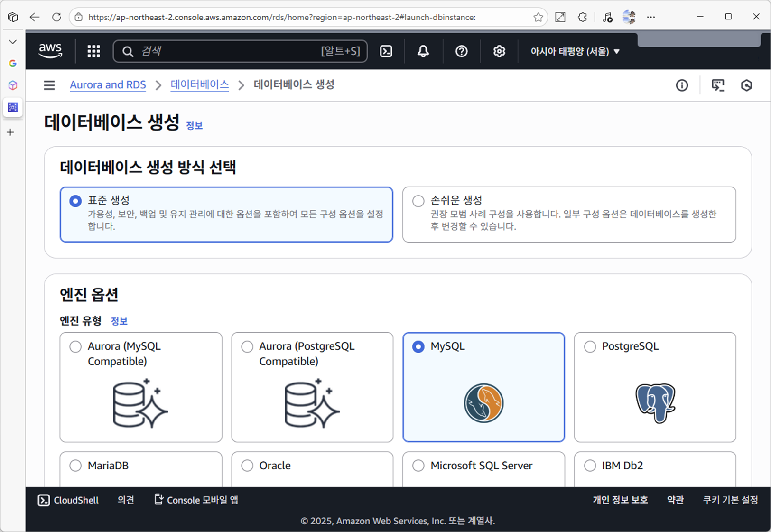Open the browser tab actions icon

pos(13,17)
